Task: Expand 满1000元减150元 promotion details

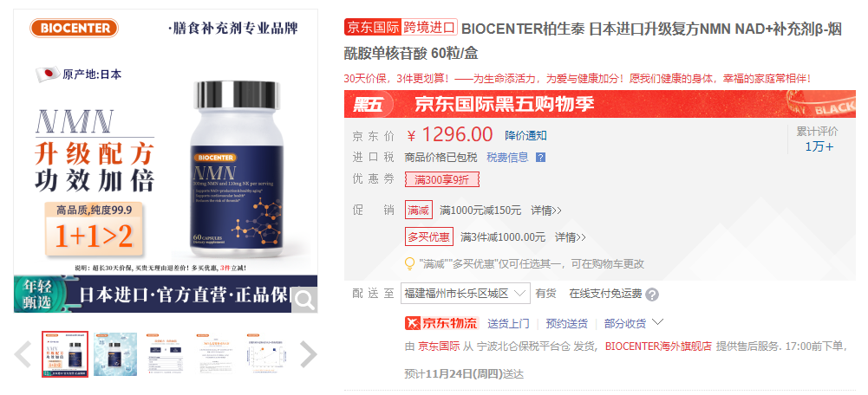Action: 546,210
